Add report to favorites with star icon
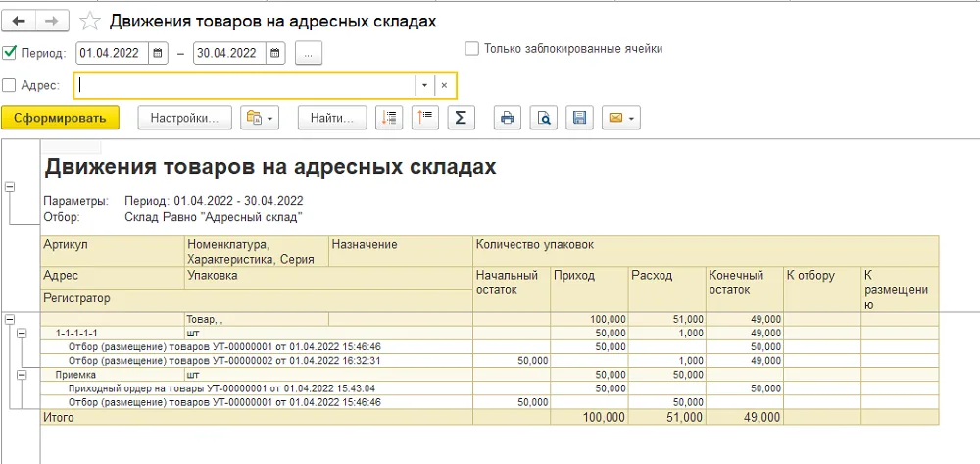Viewport: 980px width, 464px height. [90, 22]
